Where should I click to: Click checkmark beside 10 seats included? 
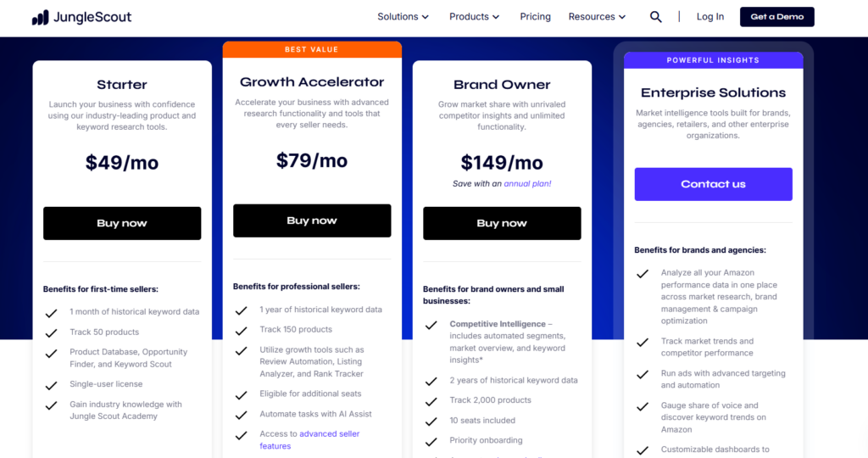(431, 421)
